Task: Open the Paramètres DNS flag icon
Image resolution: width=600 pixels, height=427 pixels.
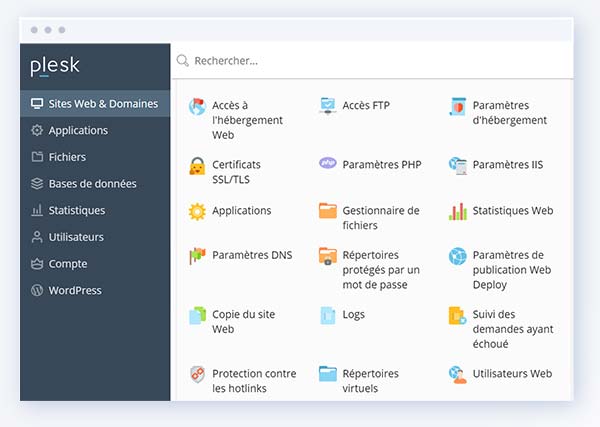Action: tap(197, 255)
